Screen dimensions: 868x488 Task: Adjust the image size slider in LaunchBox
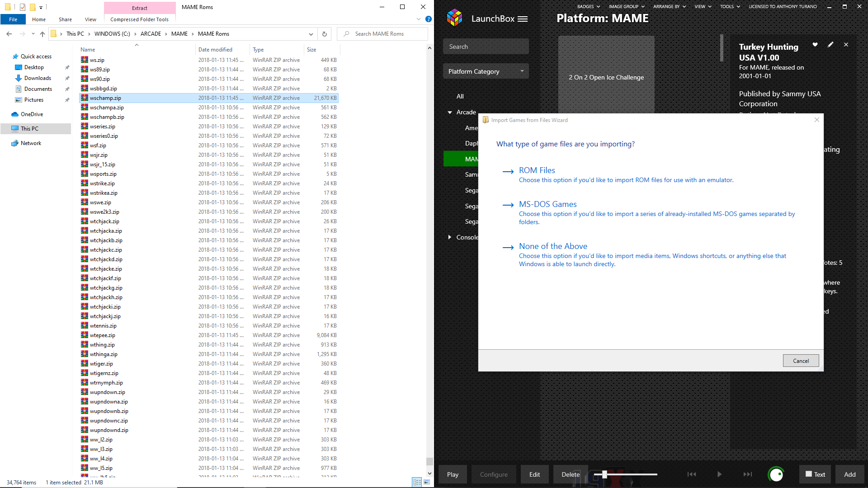[604, 474]
